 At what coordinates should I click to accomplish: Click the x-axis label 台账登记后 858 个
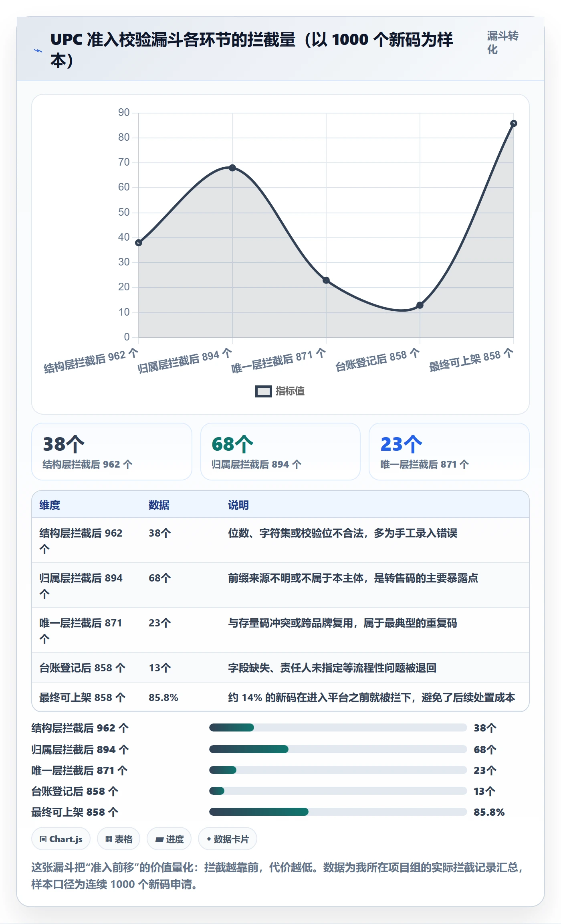[x=377, y=360]
